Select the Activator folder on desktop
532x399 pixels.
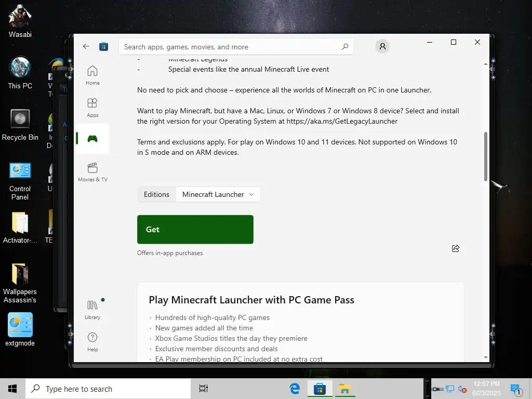[x=20, y=228]
